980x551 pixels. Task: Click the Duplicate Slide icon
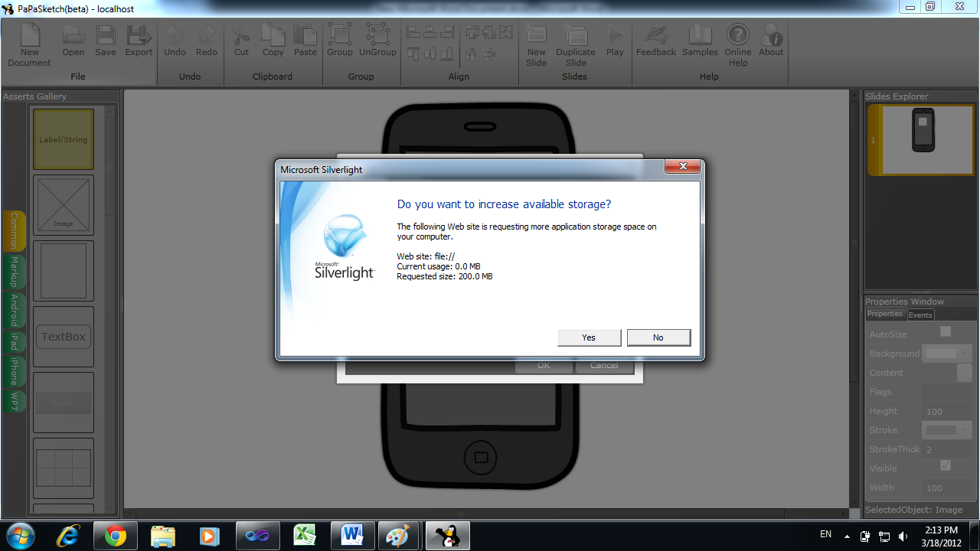pos(576,35)
